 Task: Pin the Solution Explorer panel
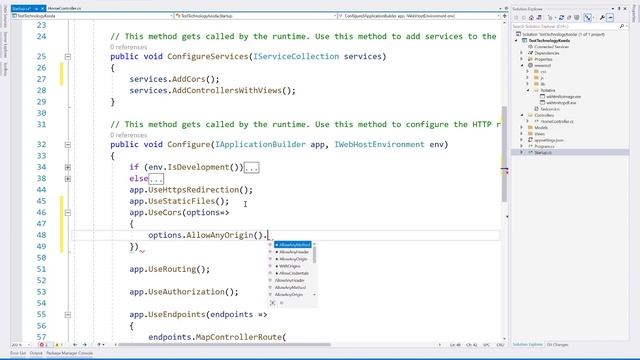pos(619,9)
